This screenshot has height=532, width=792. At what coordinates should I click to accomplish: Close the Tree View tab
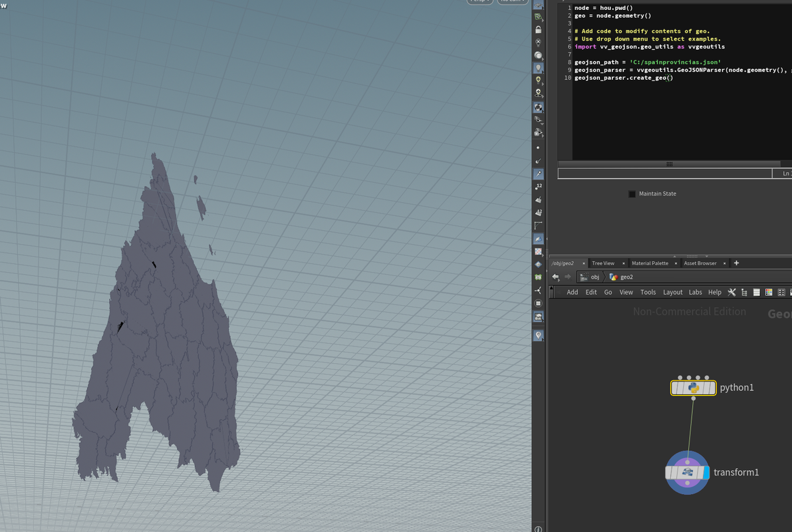(x=623, y=263)
